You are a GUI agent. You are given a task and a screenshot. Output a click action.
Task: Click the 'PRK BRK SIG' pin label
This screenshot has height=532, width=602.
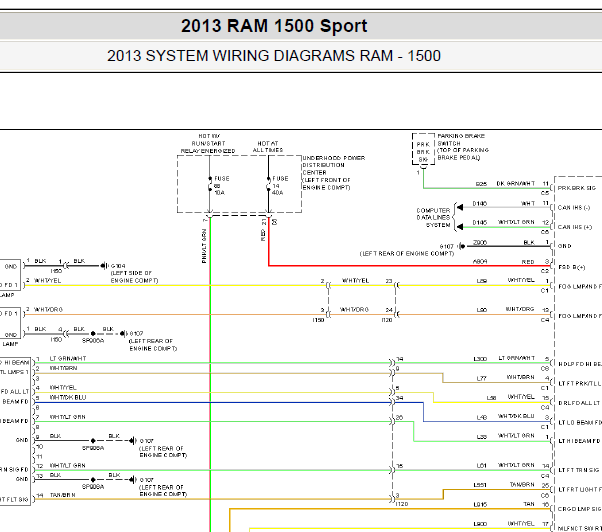pyautogui.click(x=577, y=188)
